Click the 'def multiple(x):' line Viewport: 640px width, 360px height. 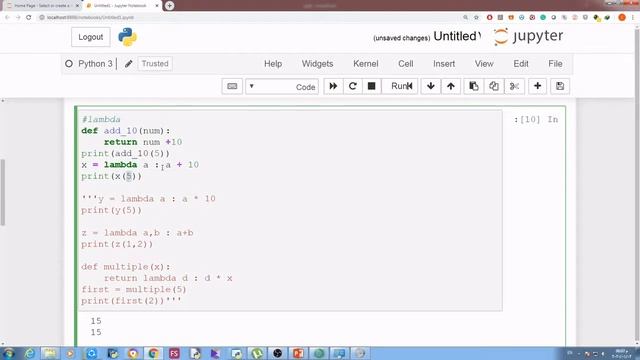126,267
